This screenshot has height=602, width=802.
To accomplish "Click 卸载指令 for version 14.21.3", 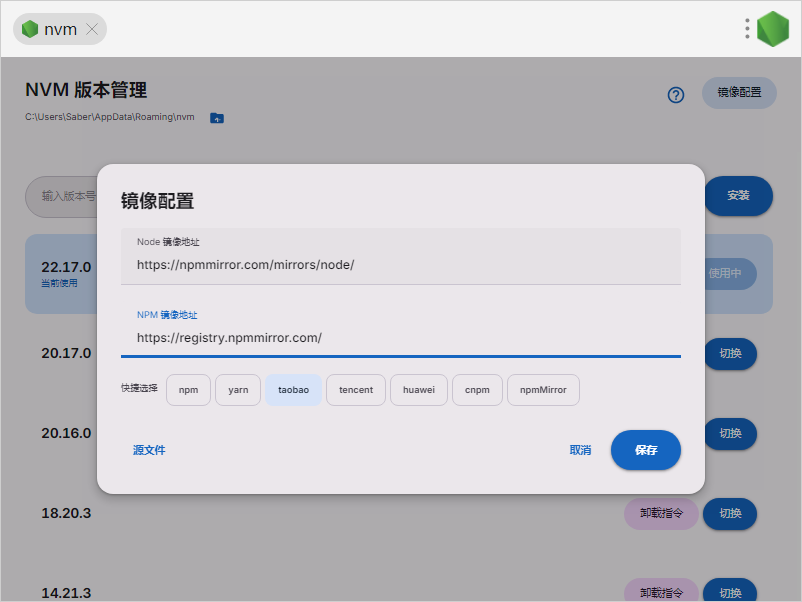I will (661, 591).
